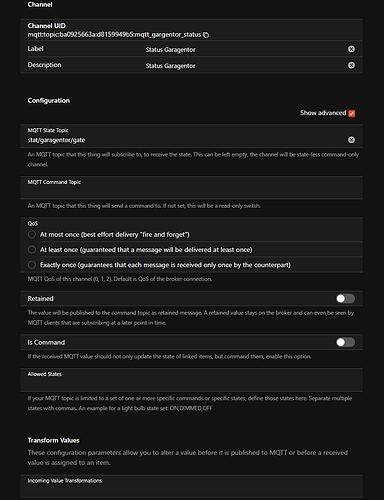Viewport: 384px width, 500px height.
Task: Turn on the Is Command switch
Action: (x=345, y=342)
